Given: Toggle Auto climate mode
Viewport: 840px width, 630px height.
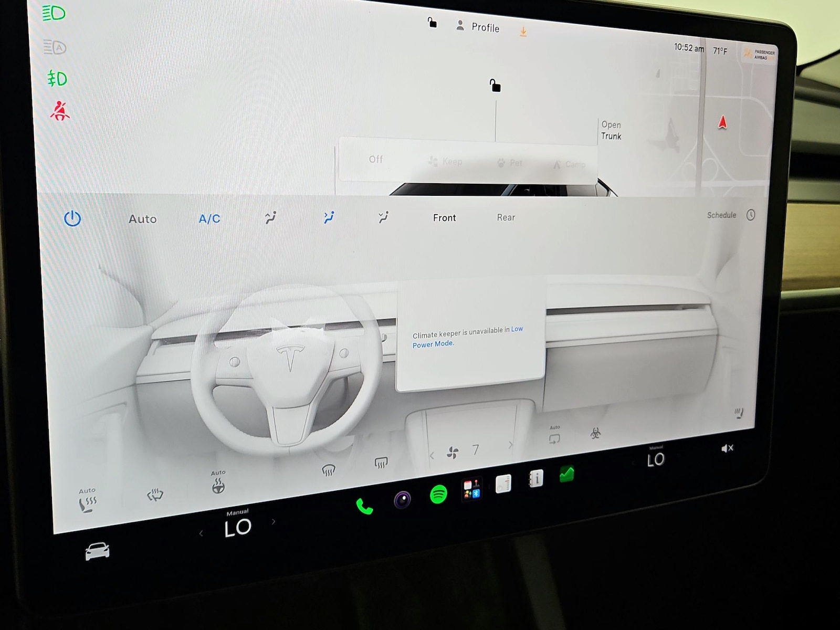Looking at the screenshot, I should click(x=143, y=219).
